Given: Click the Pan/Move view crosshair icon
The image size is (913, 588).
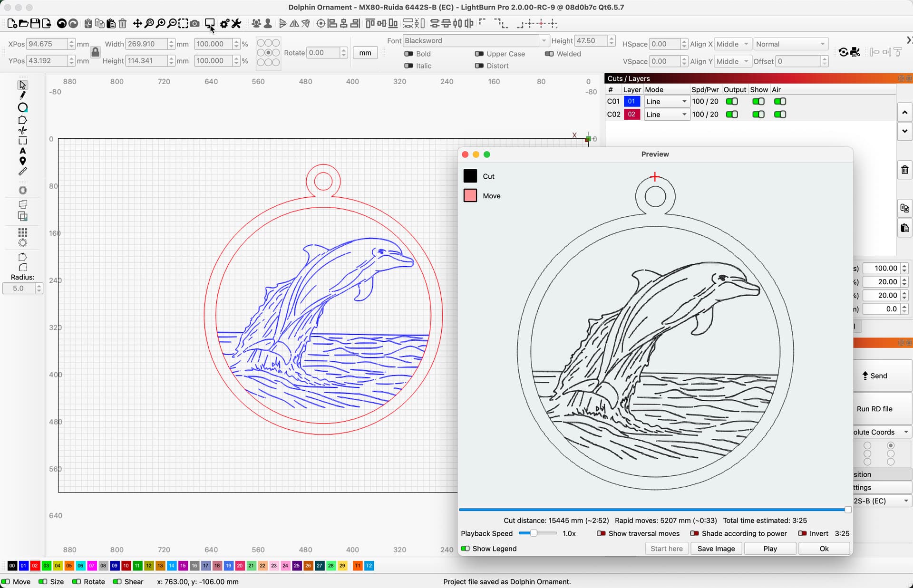Looking at the screenshot, I should pos(137,23).
